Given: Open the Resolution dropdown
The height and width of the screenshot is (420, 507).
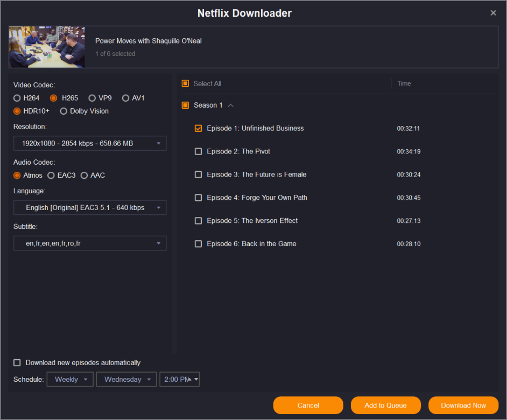Looking at the screenshot, I should [90, 143].
